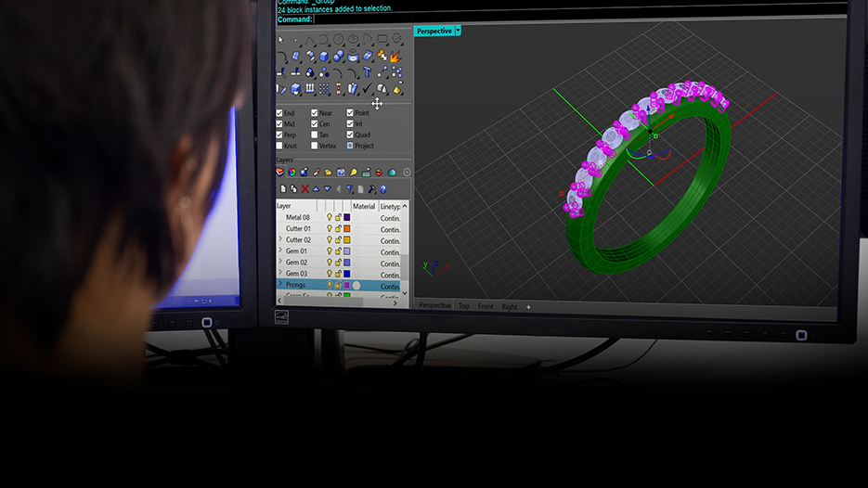The width and height of the screenshot is (868, 488).
Task: Toggle the Quad object snap
Action: point(350,135)
